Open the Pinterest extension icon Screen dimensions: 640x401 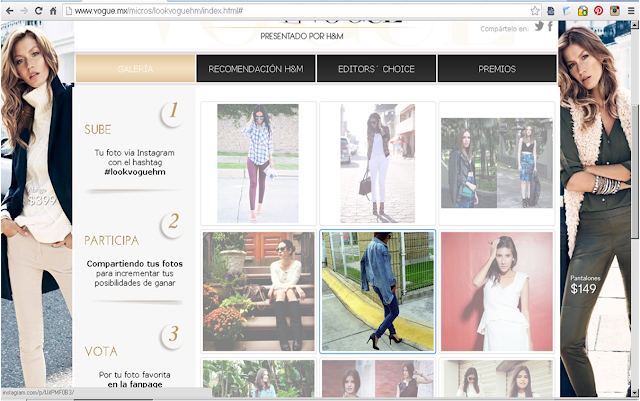598,11
